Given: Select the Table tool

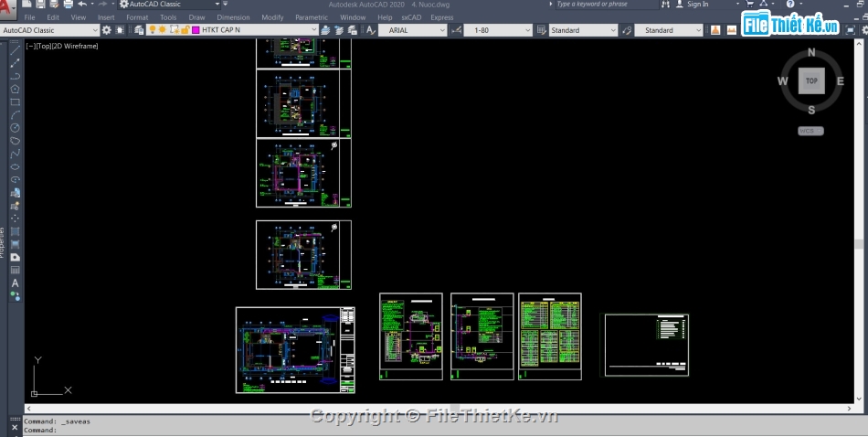Looking at the screenshot, I should coord(15,271).
